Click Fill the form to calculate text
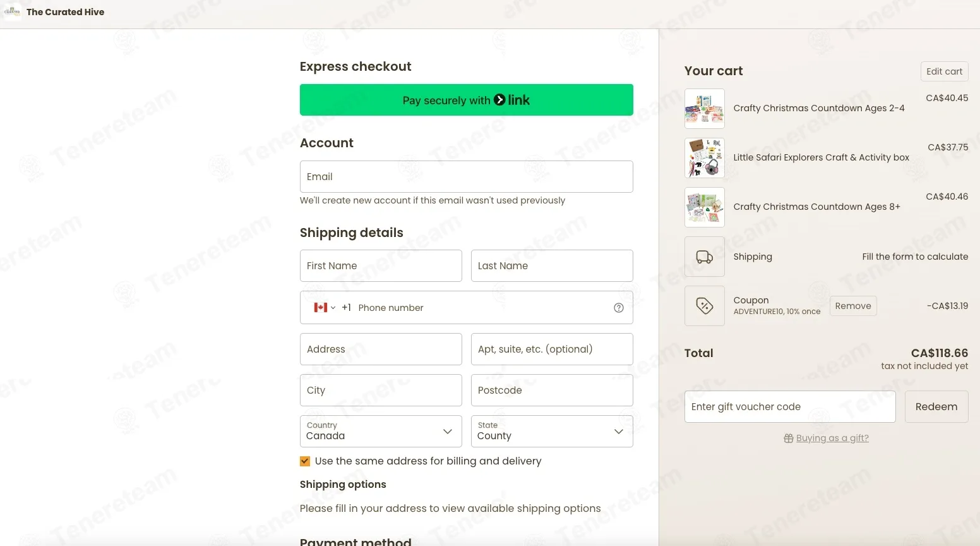The image size is (980, 546). point(915,257)
